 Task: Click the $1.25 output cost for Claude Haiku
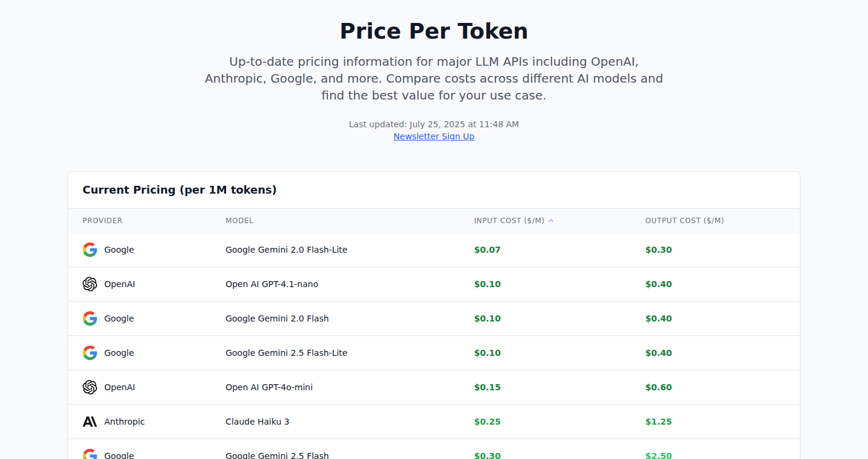coord(658,422)
